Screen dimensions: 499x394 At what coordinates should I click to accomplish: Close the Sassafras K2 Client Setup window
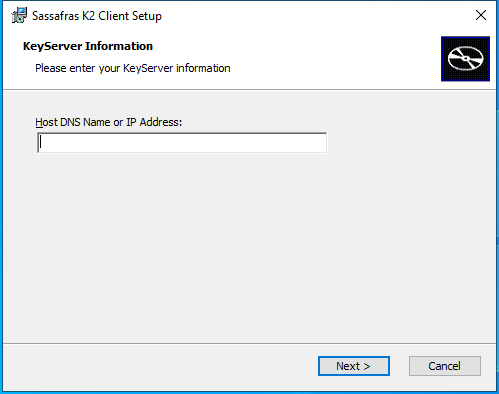click(x=481, y=15)
